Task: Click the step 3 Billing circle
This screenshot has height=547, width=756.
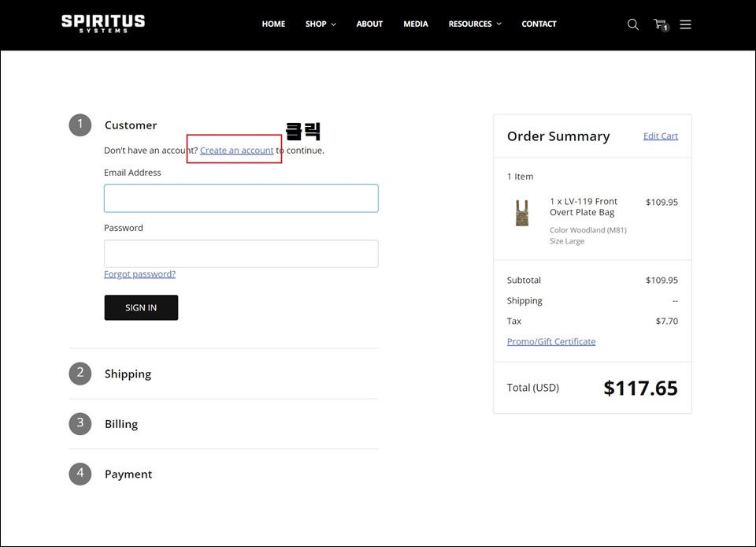Action: click(80, 423)
